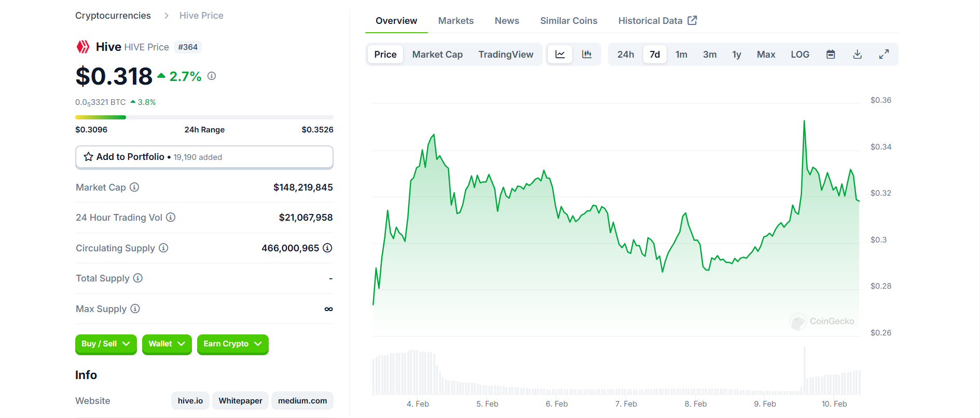Viewport: 980px width, 418px height.
Task: Select Price chart mode
Action: (385, 55)
